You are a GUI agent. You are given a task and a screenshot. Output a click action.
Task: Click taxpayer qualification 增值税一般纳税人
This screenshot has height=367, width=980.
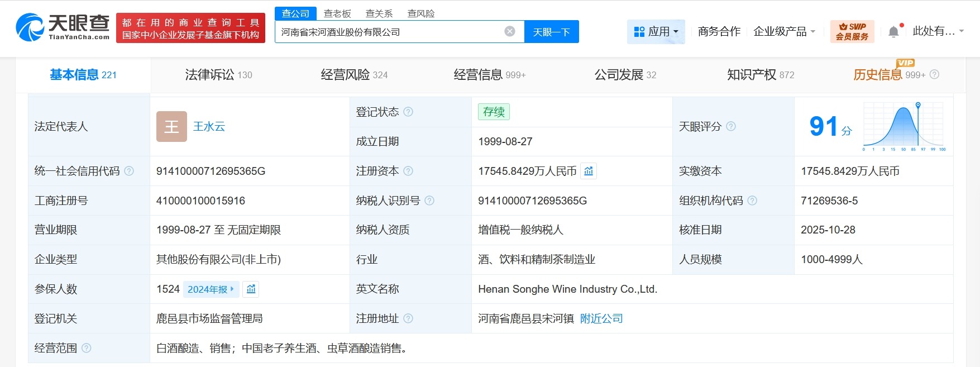click(x=520, y=230)
